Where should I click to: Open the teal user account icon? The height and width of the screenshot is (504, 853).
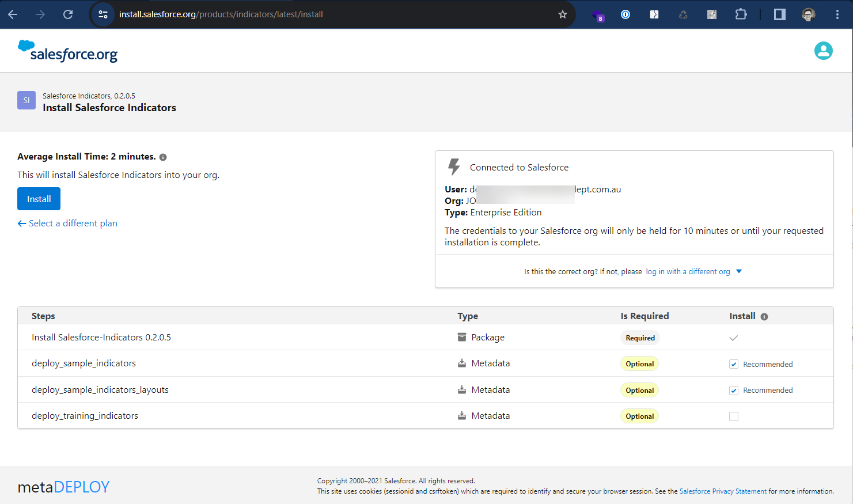pyautogui.click(x=824, y=51)
